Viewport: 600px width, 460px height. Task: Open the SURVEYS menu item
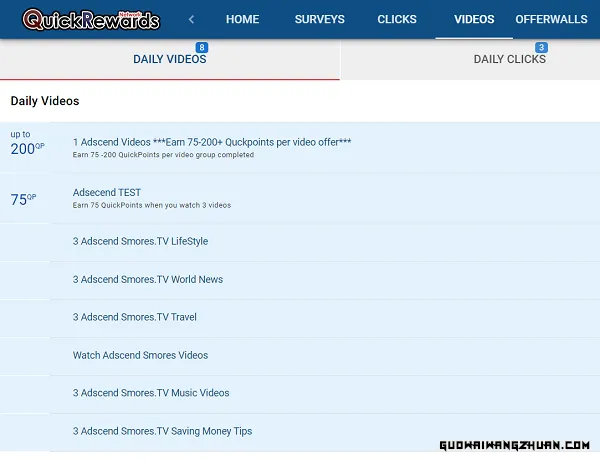coord(320,19)
